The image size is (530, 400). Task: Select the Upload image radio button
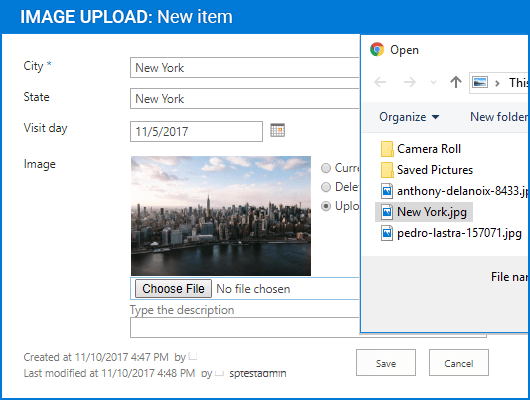326,206
